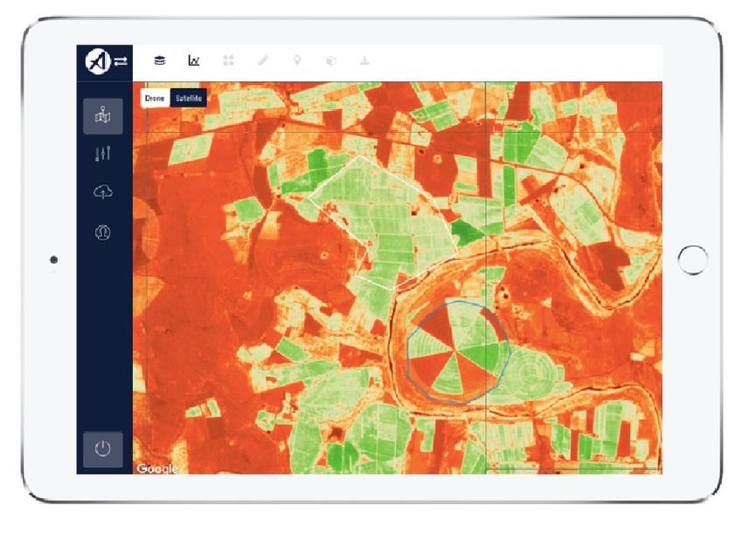
Task: Select the blue-outlined circular pivot field
Action: tap(458, 352)
